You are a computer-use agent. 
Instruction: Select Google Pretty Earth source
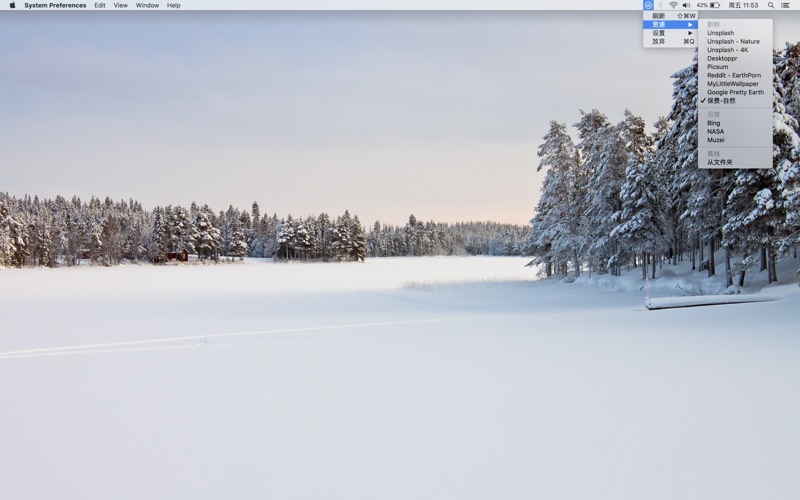pyautogui.click(x=735, y=92)
